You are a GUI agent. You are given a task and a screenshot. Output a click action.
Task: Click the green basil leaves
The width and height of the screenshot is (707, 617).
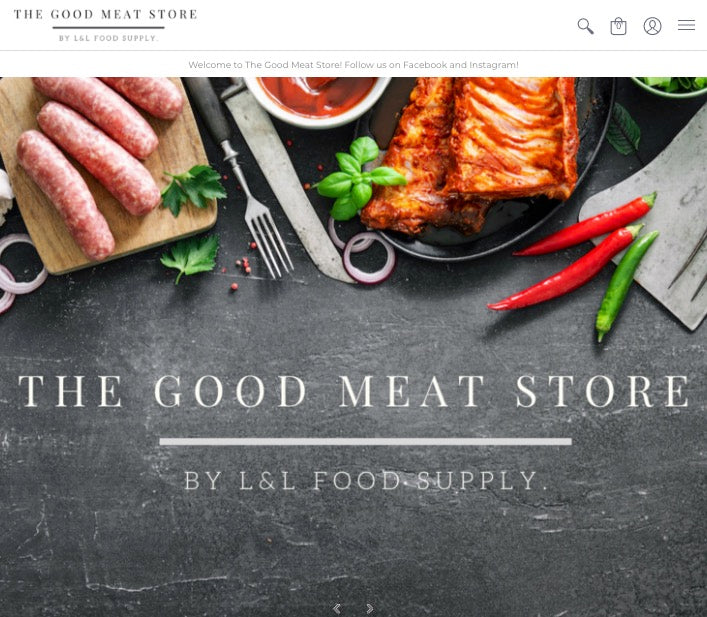tap(358, 178)
